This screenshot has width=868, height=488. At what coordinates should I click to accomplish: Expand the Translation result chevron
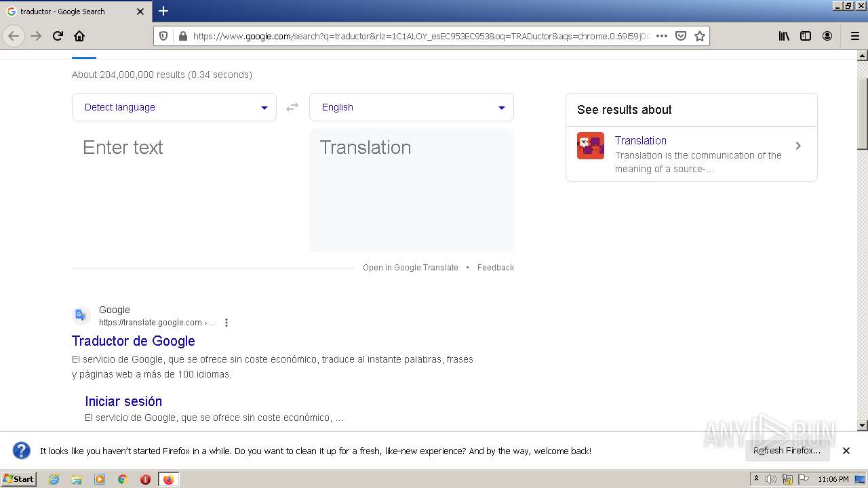798,146
